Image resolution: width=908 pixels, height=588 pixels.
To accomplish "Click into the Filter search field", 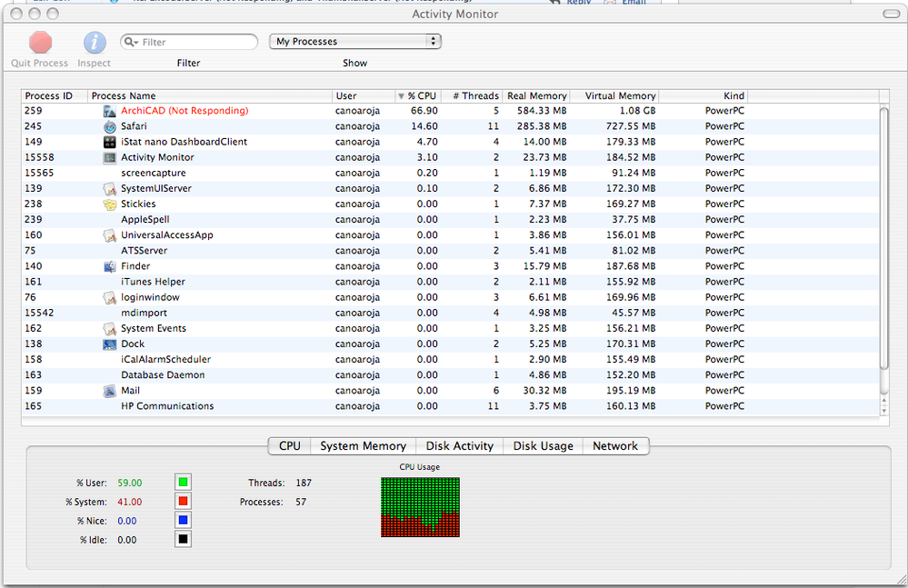I will pos(189,42).
